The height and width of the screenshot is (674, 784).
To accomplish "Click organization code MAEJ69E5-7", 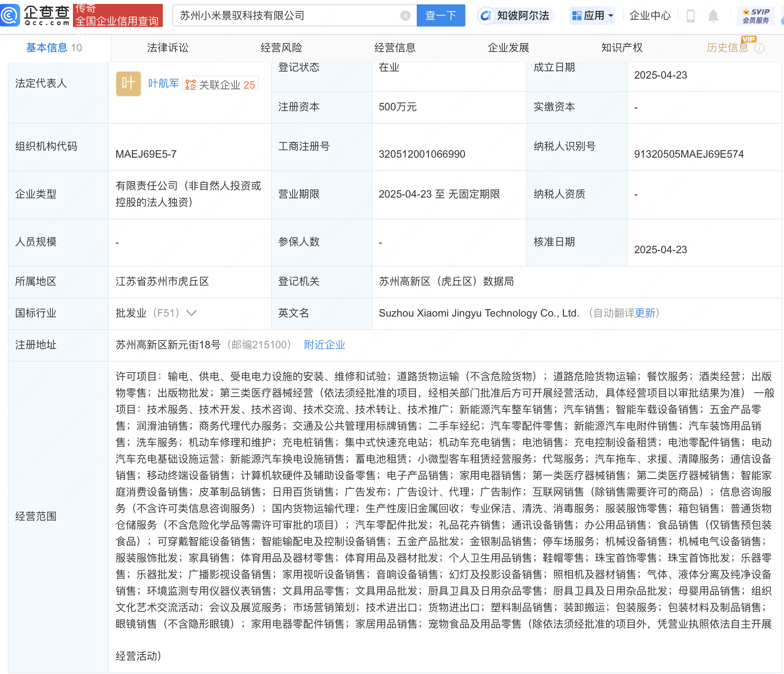I will (146, 154).
